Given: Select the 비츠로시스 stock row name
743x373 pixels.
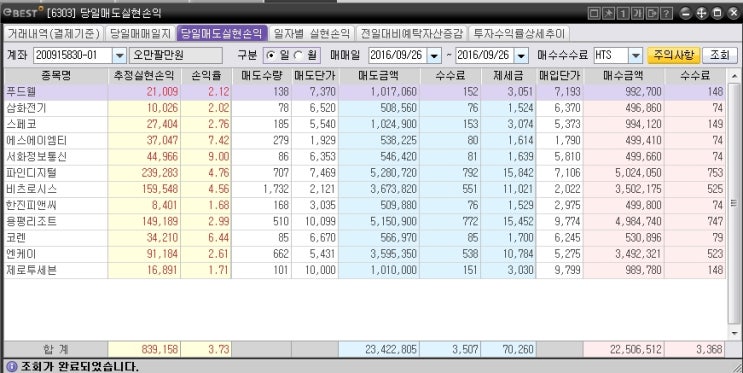Looking at the screenshot, I should 31,189.
